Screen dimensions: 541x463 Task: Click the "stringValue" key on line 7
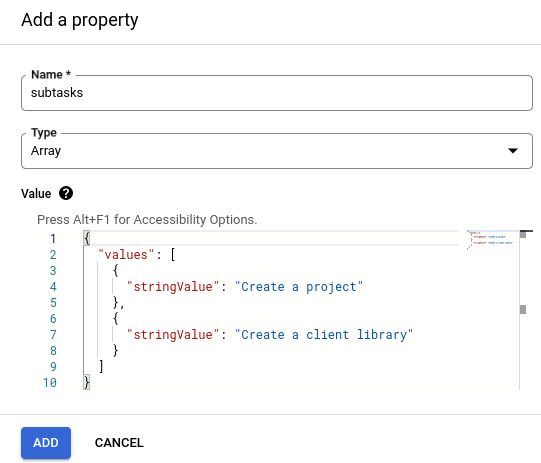tap(173, 335)
